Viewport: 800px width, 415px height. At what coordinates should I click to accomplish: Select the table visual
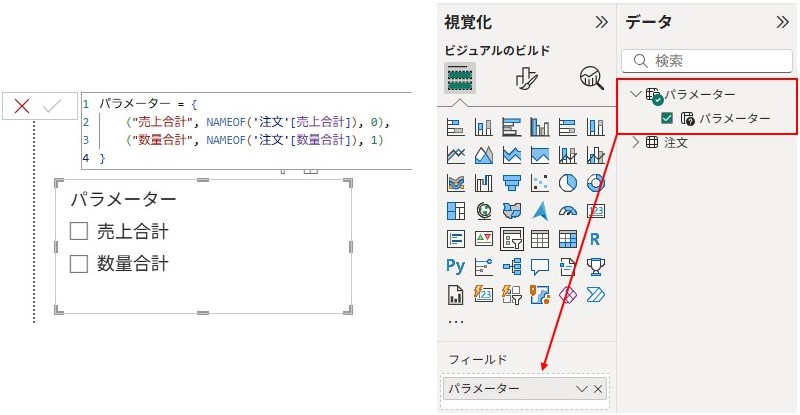pos(540,239)
